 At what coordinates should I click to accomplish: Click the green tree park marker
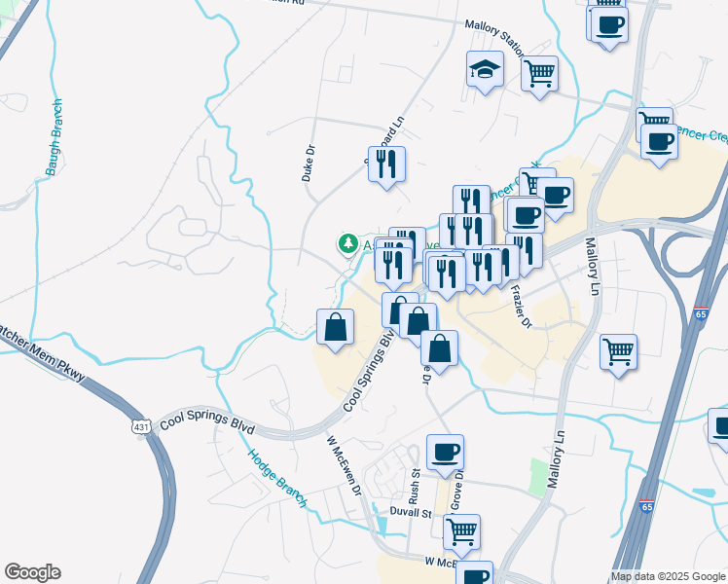[347, 244]
